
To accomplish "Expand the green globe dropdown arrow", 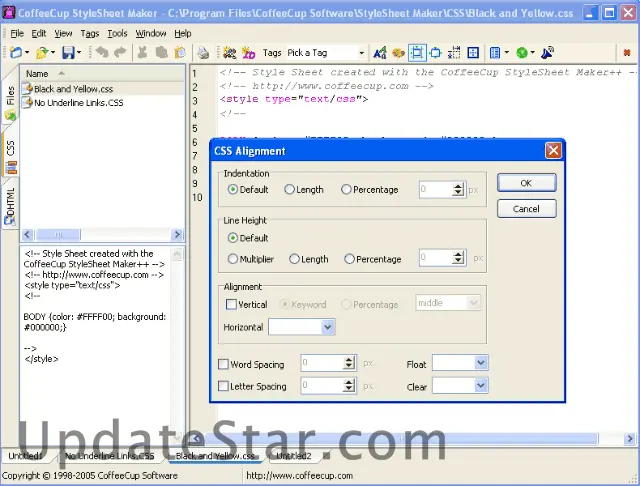I will tap(533, 53).
